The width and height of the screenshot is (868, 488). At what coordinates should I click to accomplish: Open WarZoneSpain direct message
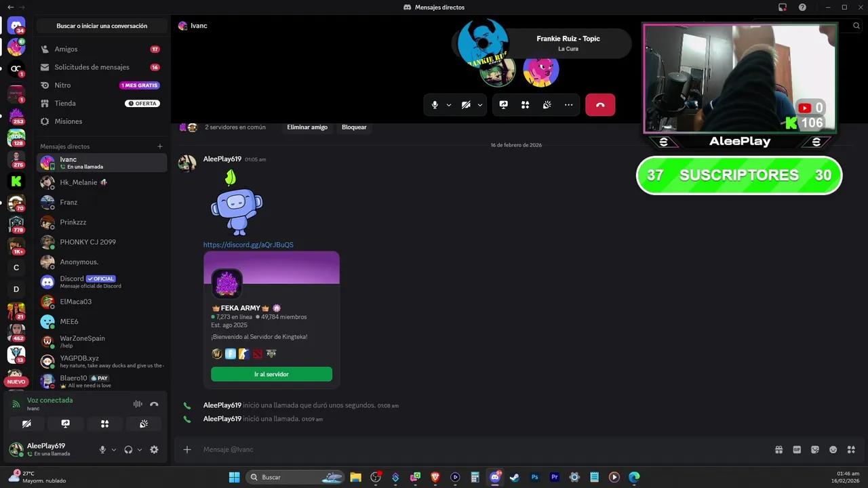point(101,342)
